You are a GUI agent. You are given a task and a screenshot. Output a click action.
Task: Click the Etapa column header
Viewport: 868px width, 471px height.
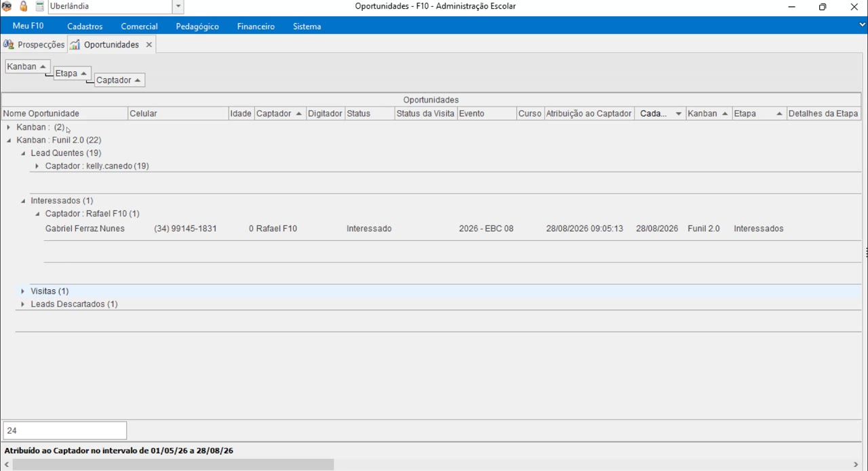coord(758,113)
